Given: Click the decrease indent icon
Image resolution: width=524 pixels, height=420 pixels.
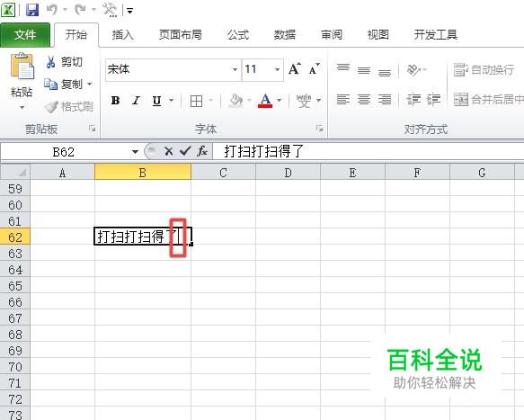Looking at the screenshot, I should [x=413, y=100].
